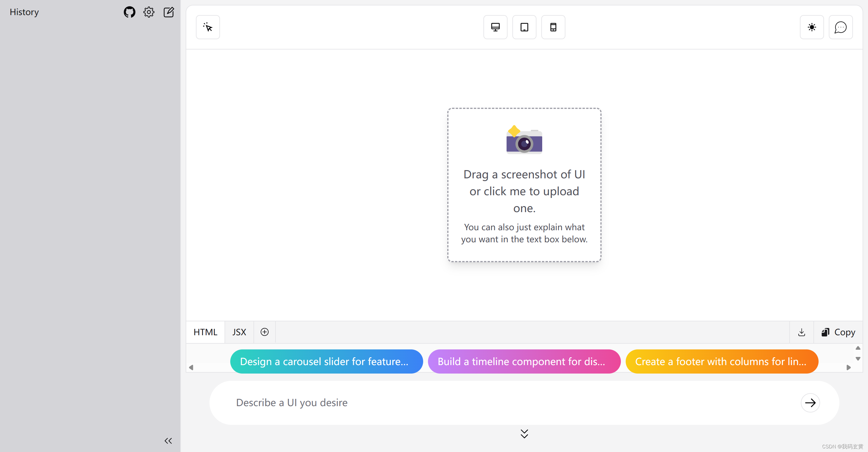Expand additional tab options with plus
868x452 pixels.
click(264, 332)
